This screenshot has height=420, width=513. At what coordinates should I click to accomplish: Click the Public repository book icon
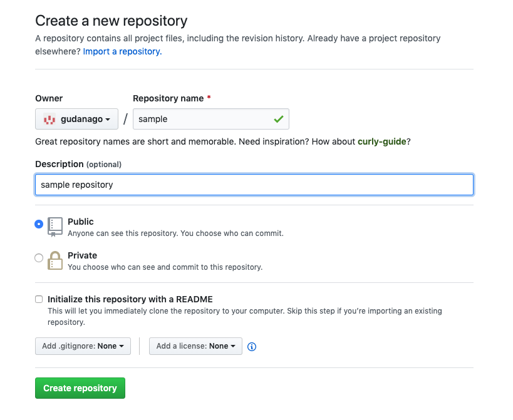click(x=56, y=227)
